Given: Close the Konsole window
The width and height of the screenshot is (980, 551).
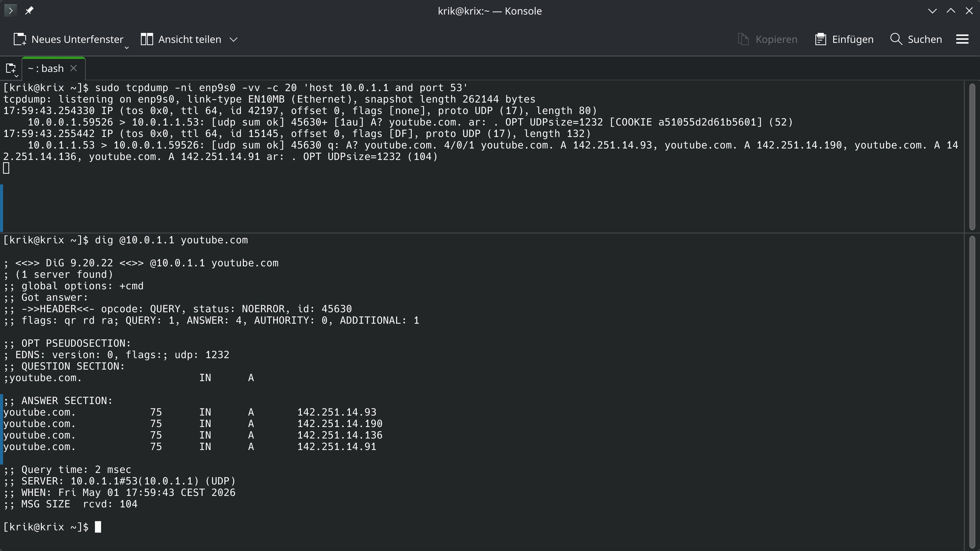Looking at the screenshot, I should pos(969,11).
